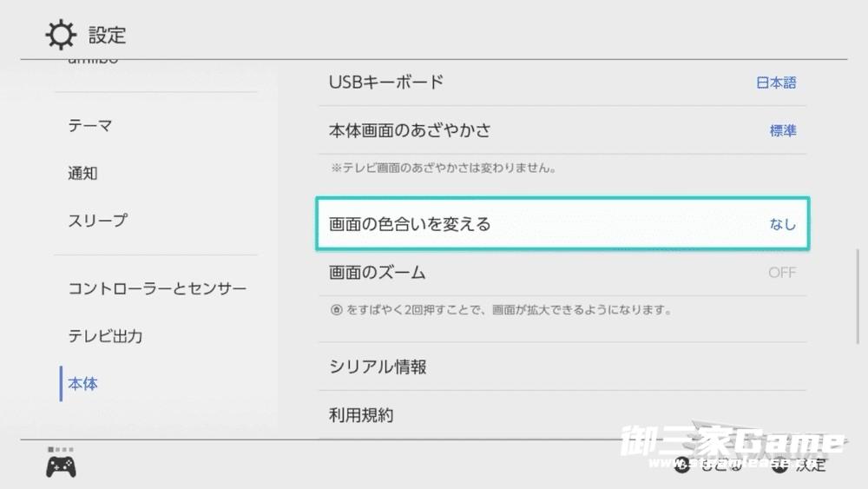
Task: Select テーマ in the sidebar
Action: coord(90,126)
